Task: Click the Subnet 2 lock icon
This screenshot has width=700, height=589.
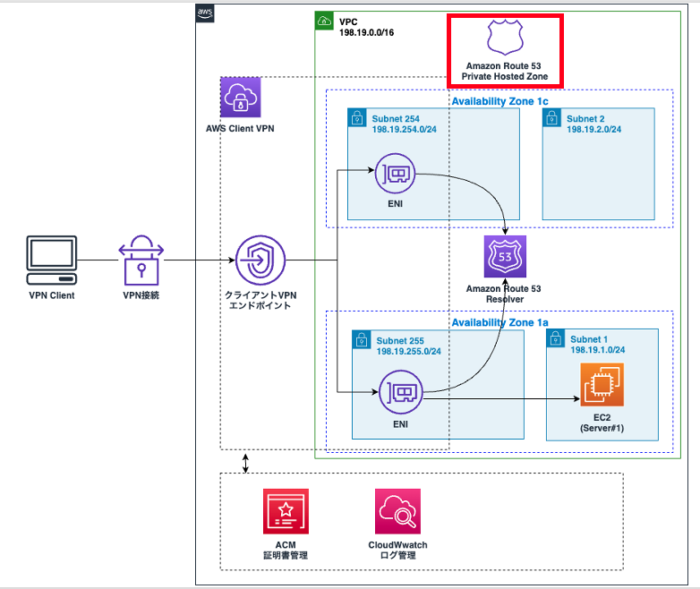Action: (551, 118)
